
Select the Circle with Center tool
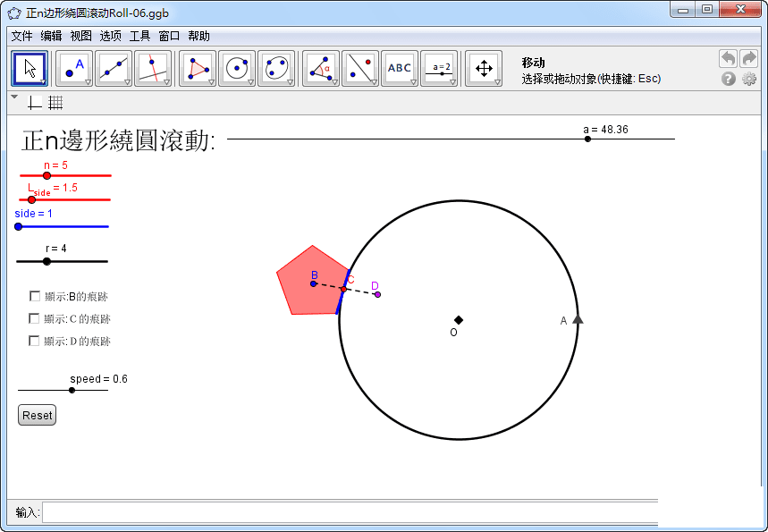click(237, 69)
